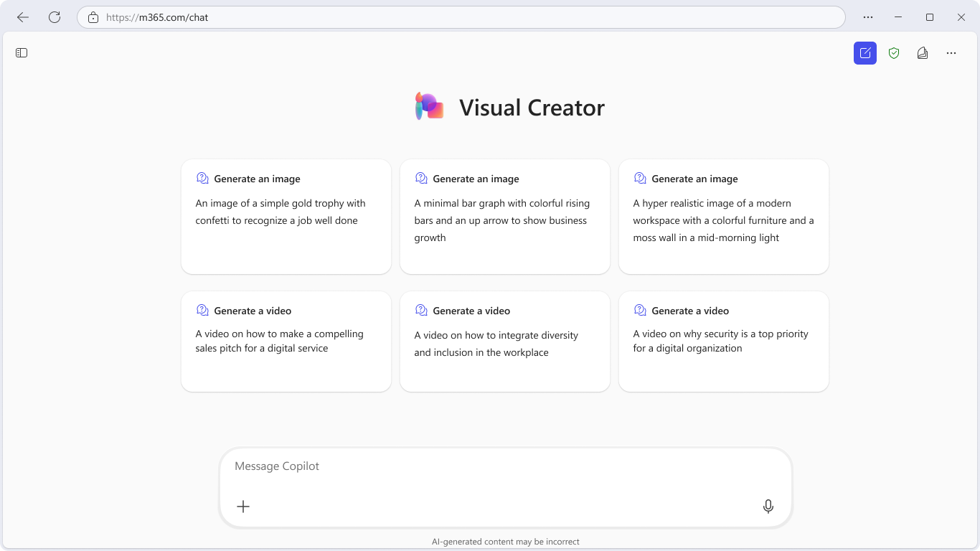View site info lock icon
This screenshot has width=980, height=551.
click(x=93, y=17)
